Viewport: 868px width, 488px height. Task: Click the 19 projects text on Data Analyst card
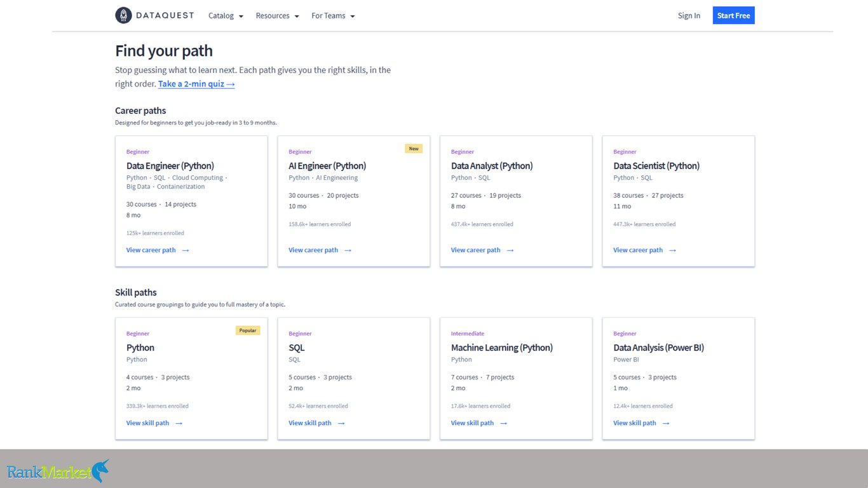[505, 196]
